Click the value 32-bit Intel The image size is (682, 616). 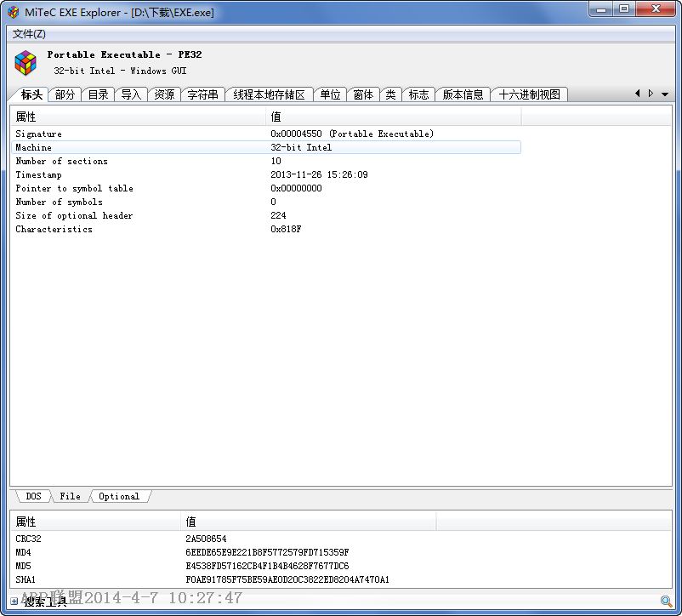[301, 147]
